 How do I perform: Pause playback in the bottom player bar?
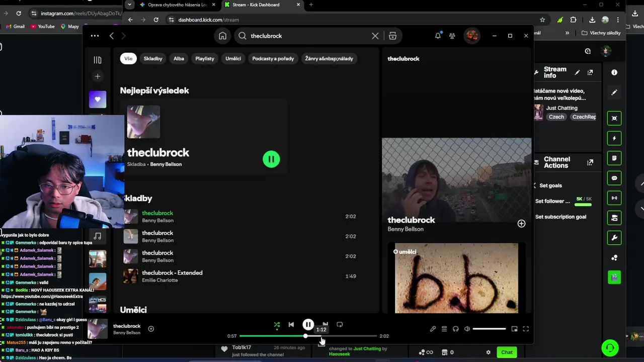308,325
